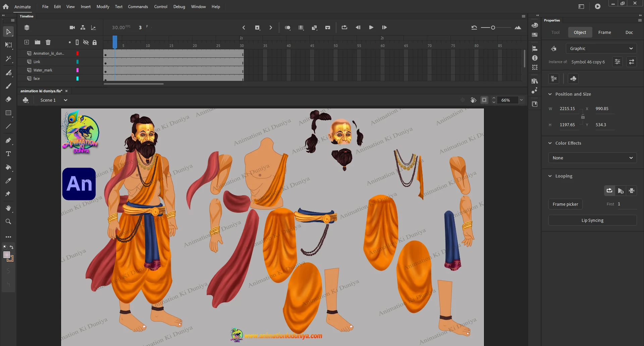Screen dimensions: 644x346
Task: Click the swap symbol icon
Action: click(631, 62)
